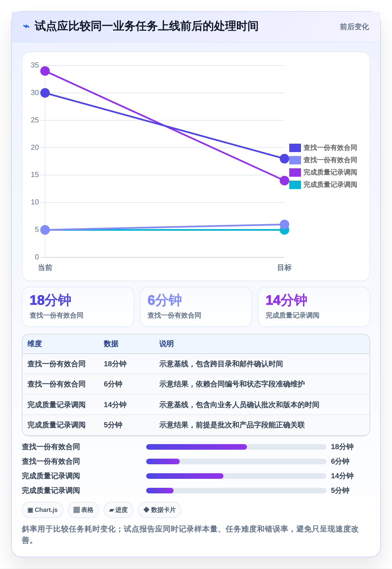Click the note 示意基线，包含向业务人员确认批次和版本的时间
This screenshot has width=392, height=569.
239,405
